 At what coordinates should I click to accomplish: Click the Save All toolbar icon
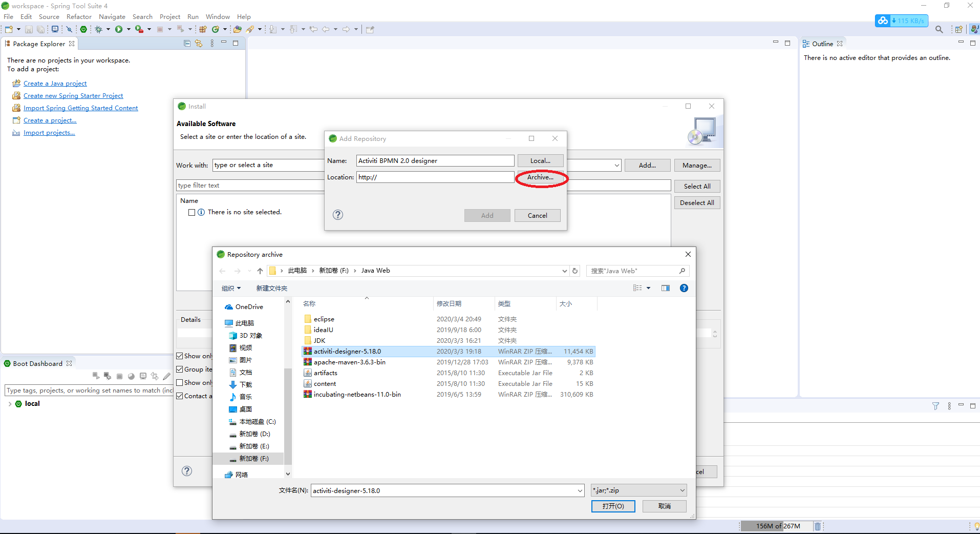[x=41, y=29]
